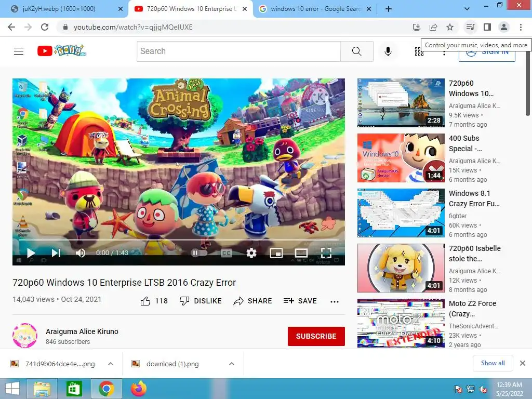Click the SIGN IN button
Screen dimensions: 532x399
pos(487,55)
